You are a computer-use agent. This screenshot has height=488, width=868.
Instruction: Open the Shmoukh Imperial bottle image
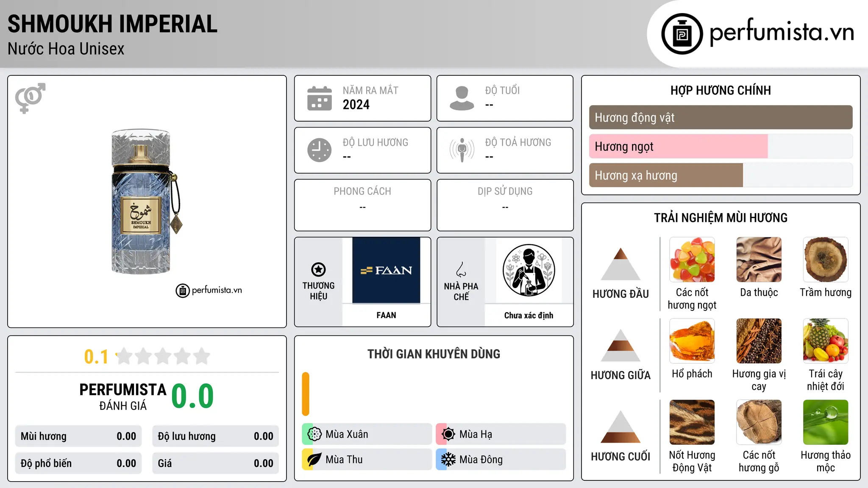click(x=146, y=202)
